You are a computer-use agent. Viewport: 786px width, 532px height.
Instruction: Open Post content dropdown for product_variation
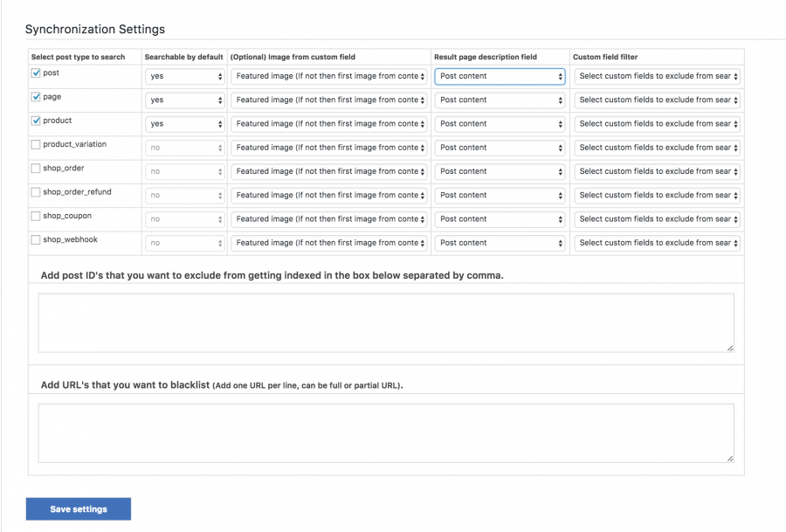[500, 148]
